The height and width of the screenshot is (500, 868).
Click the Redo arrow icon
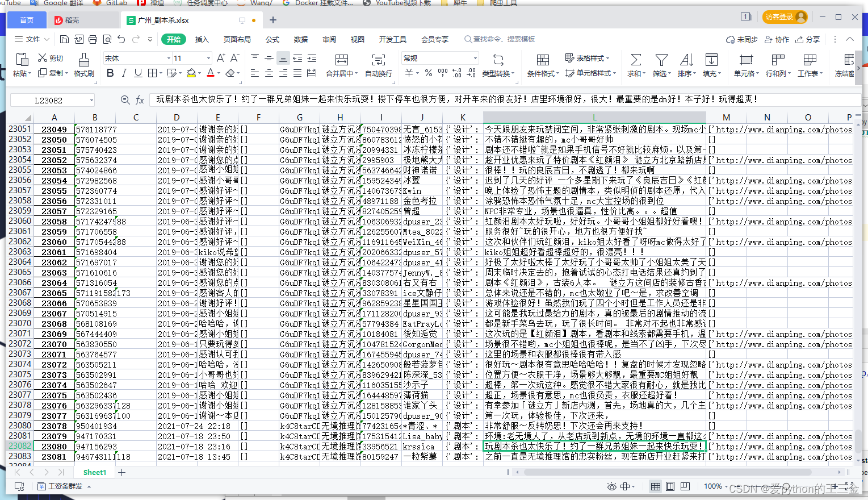pos(136,39)
